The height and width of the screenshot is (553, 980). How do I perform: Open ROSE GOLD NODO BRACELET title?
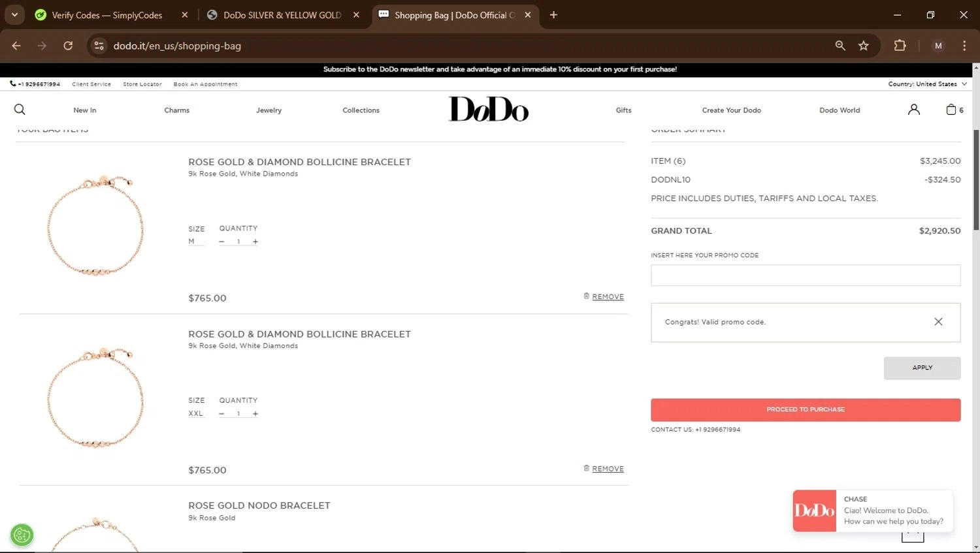[259, 505]
